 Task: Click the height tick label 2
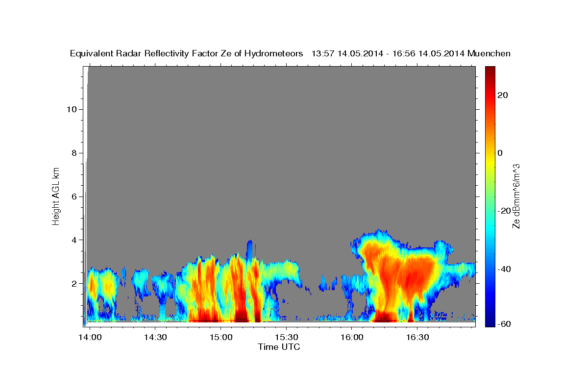pos(74,284)
